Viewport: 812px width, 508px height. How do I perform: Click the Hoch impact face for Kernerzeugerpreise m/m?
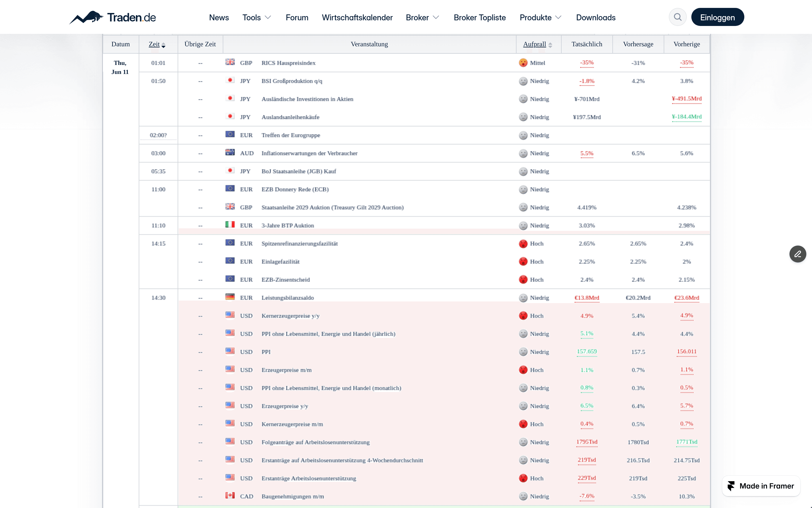click(523, 424)
